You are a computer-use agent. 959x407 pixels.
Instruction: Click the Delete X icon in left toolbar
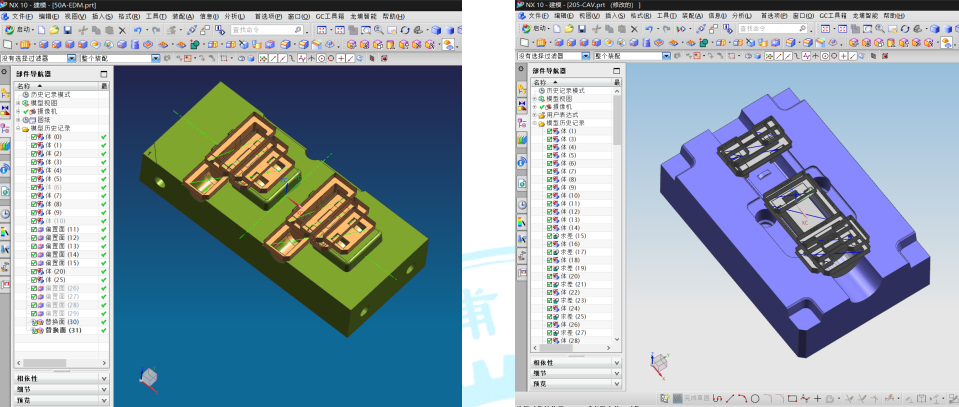pyautogui.click(x=123, y=30)
